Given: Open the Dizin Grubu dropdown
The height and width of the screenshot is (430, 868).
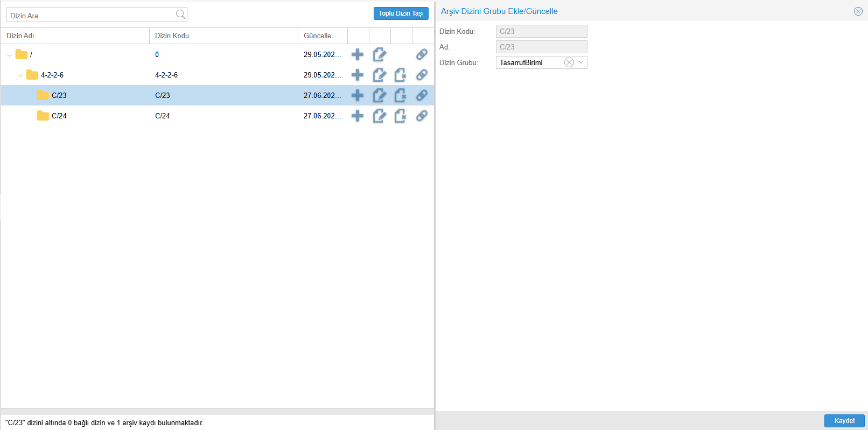Looking at the screenshot, I should pyautogui.click(x=581, y=62).
